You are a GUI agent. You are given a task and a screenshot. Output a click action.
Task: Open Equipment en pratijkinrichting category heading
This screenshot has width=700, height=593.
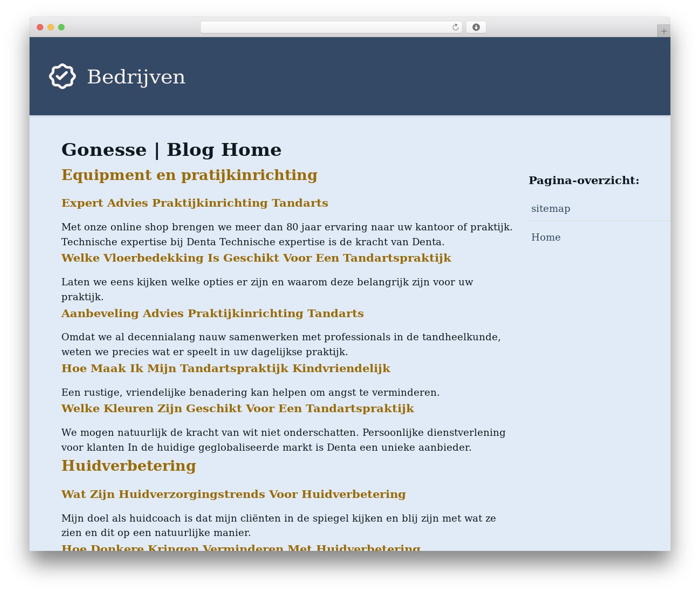coord(189,175)
